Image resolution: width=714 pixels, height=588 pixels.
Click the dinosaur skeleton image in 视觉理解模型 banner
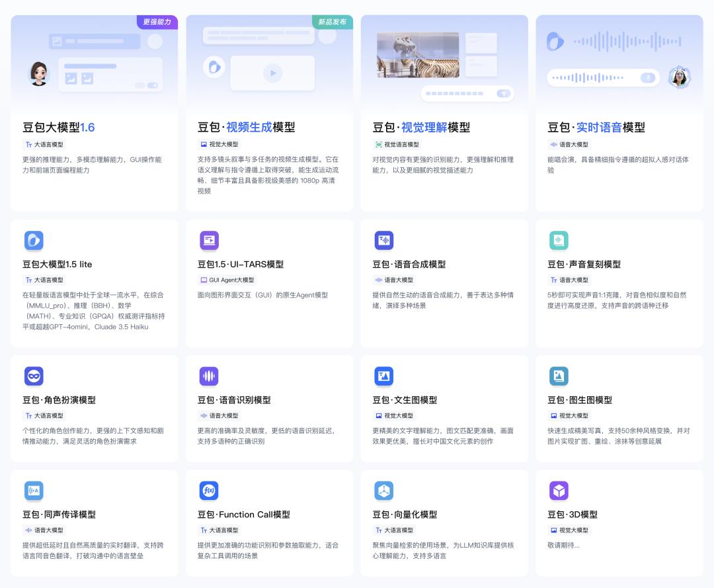(418, 55)
